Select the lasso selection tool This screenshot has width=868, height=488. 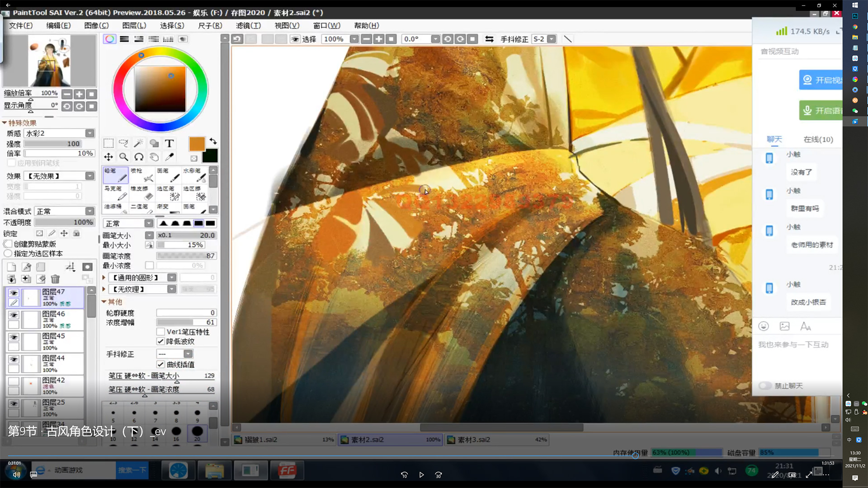tap(123, 143)
